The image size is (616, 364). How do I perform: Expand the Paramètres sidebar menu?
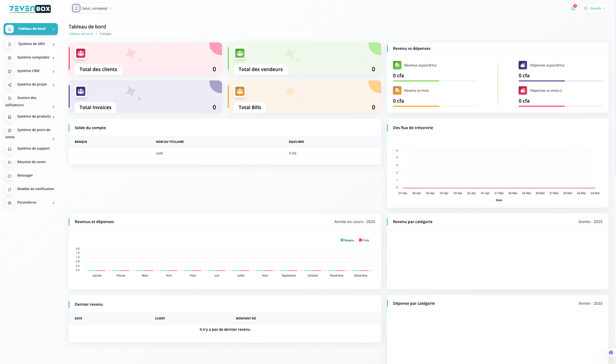(31, 202)
